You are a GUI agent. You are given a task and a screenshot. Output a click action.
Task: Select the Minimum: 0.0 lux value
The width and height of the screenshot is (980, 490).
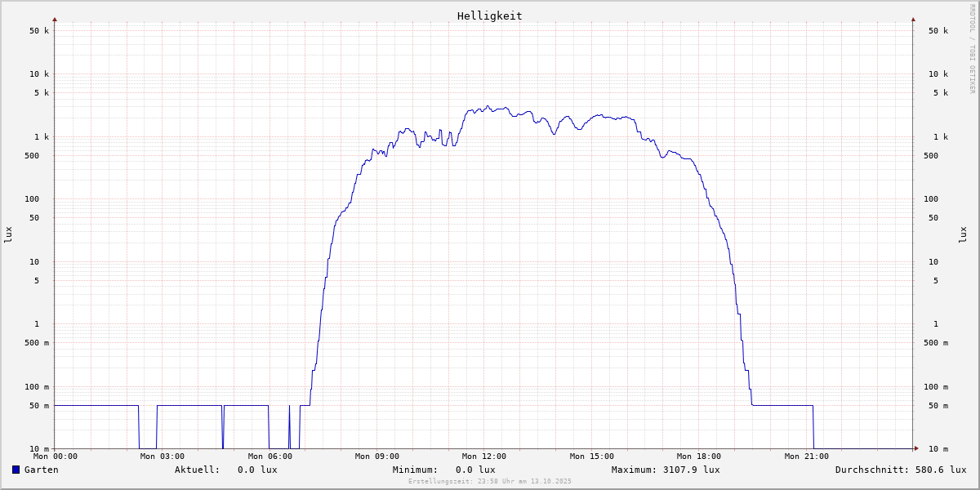point(444,470)
